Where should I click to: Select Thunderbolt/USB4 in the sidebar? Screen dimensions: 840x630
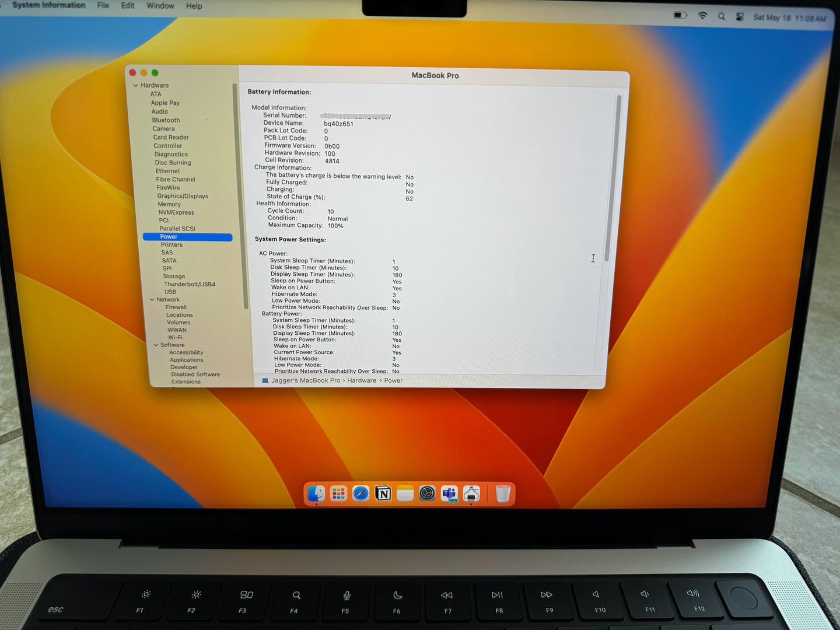pos(190,284)
